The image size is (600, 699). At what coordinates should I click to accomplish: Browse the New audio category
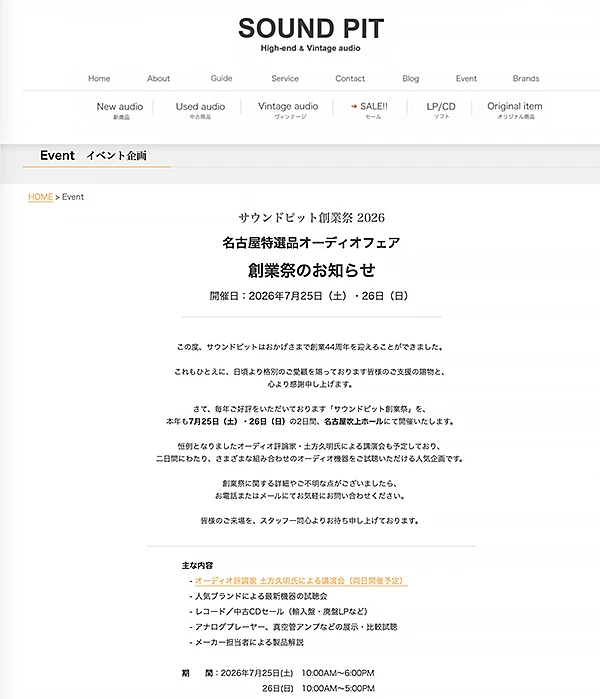pyautogui.click(x=120, y=110)
